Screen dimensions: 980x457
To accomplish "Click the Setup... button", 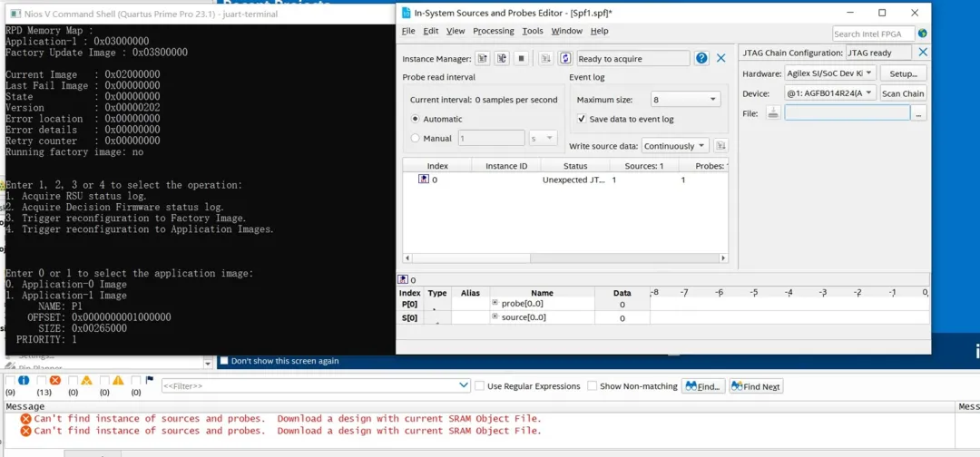I will click(902, 73).
